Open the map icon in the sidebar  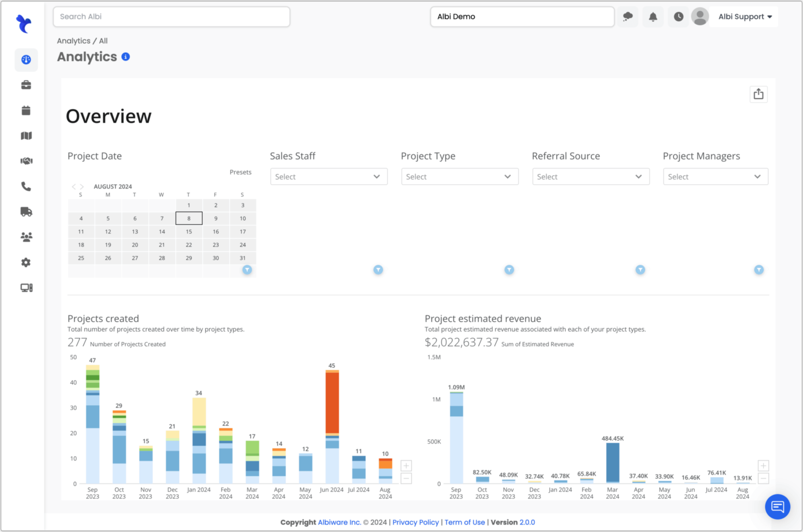click(26, 136)
